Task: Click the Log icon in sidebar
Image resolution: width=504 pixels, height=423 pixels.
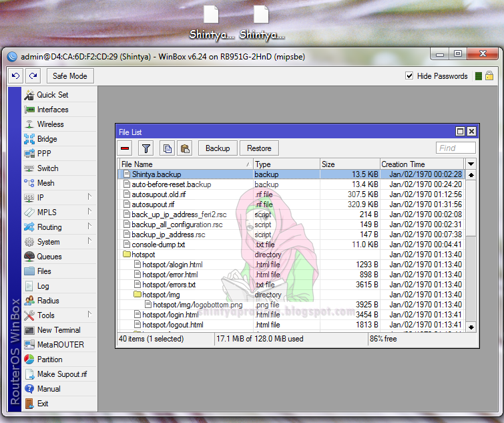Action: click(x=29, y=286)
